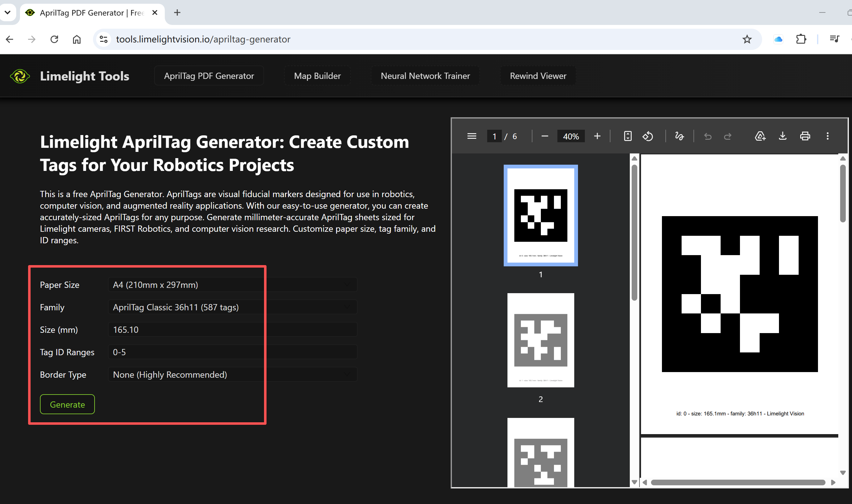Screen dimensions: 852x504
Task: Open the Rewind Viewer tool
Action: pos(538,76)
